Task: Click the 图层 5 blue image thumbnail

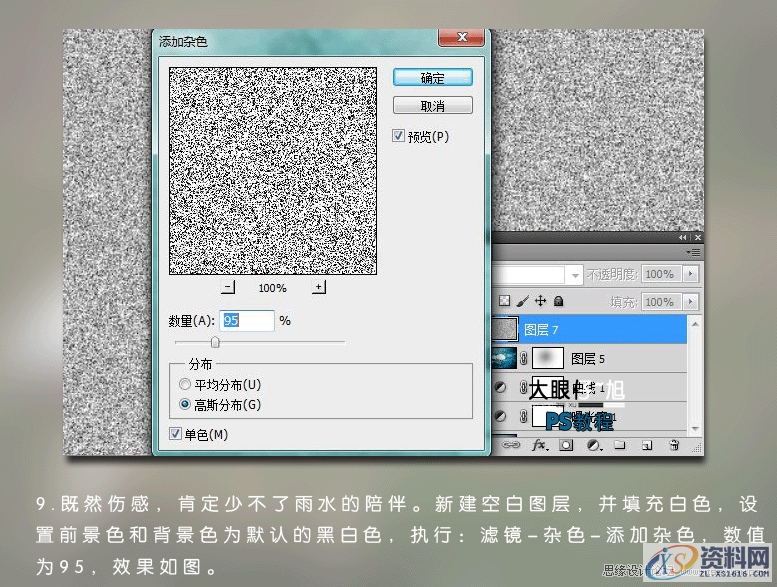Action: tap(504, 358)
